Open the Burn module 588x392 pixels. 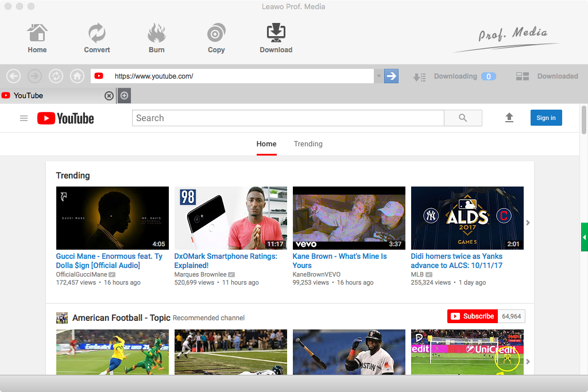(x=156, y=38)
